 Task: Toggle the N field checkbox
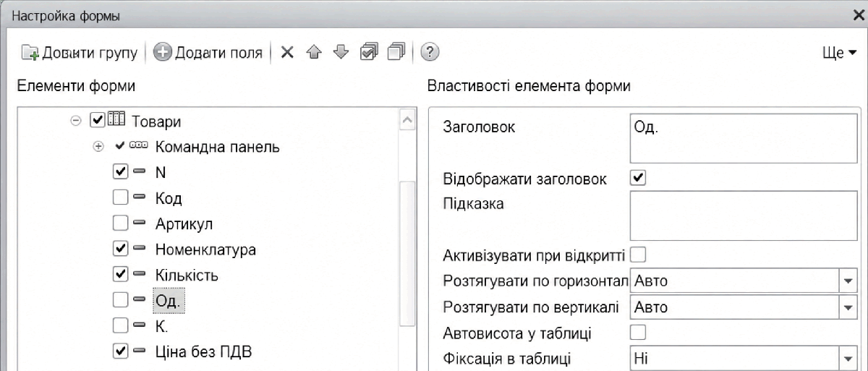tap(121, 172)
